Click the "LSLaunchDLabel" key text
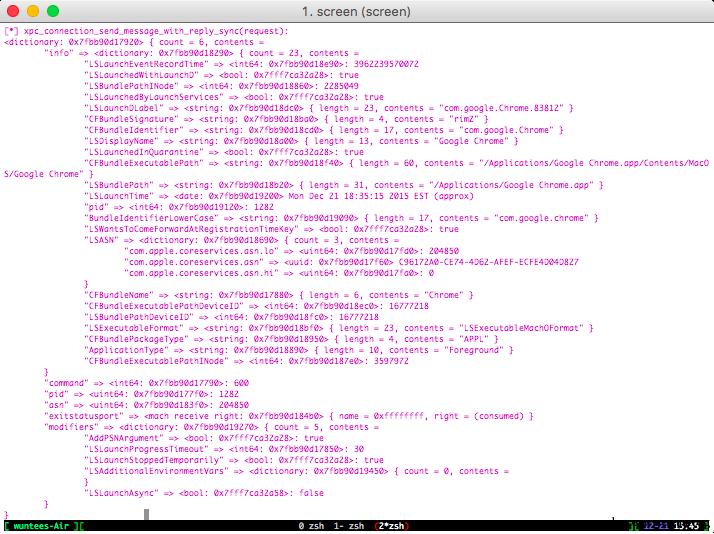The image size is (714, 534). tap(124, 108)
